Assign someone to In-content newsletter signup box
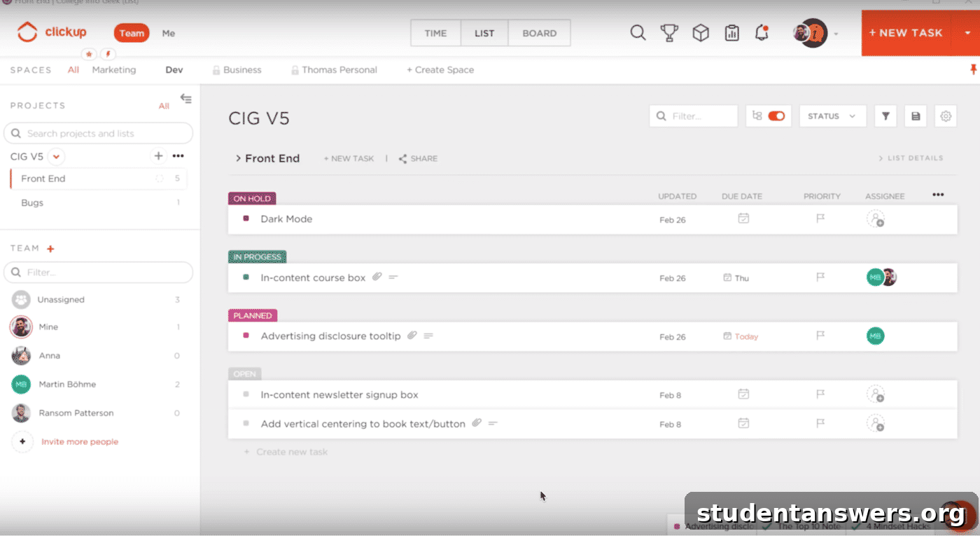The width and height of the screenshot is (980, 536). coord(875,394)
